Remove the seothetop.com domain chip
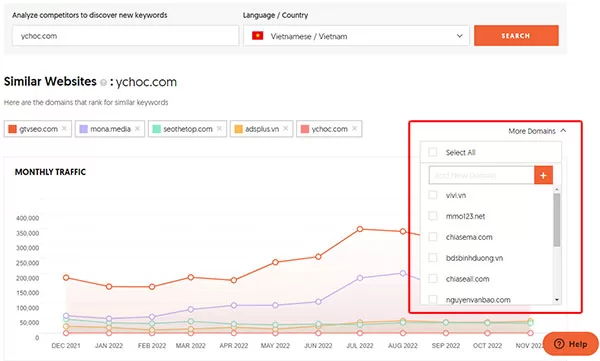 coord(219,129)
